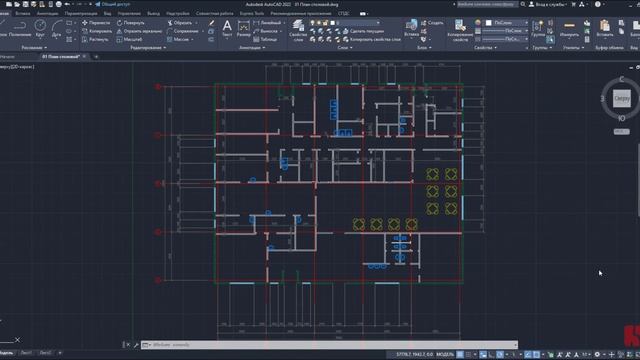Click the search magnifier icon in title bar

pos(523,4)
